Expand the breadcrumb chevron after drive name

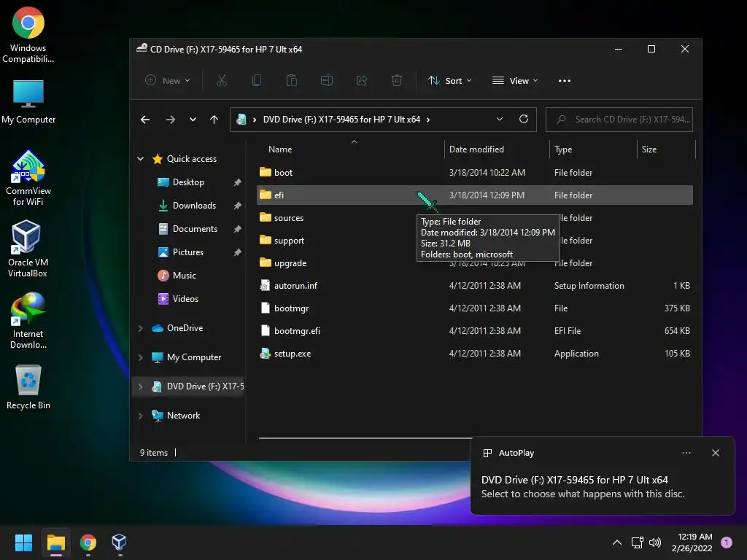coord(428,120)
